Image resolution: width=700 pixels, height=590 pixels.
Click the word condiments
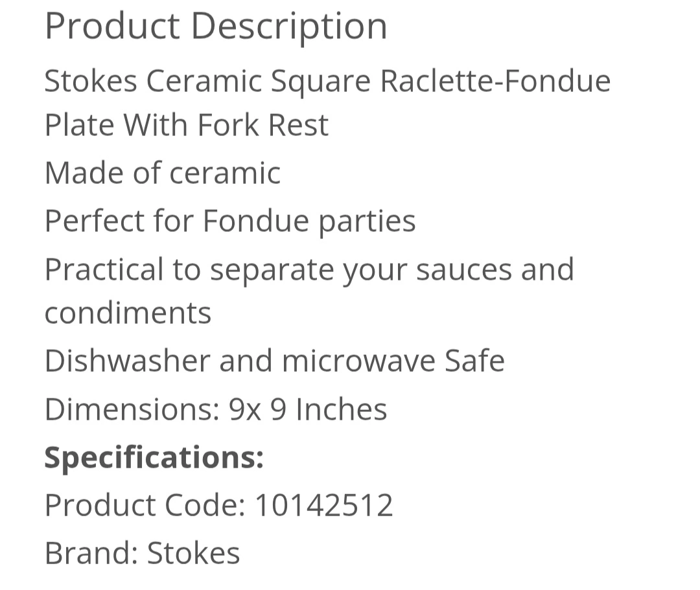pyautogui.click(x=128, y=313)
